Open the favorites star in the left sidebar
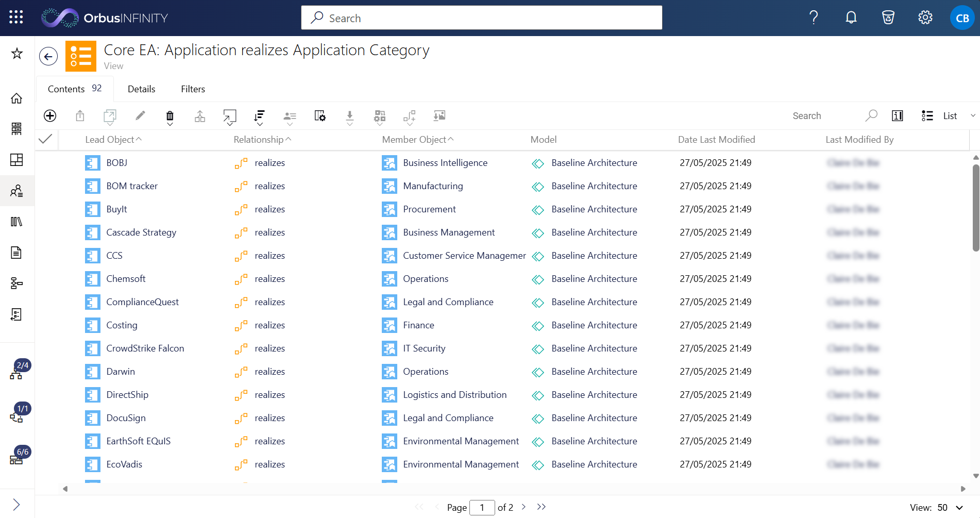Image resolution: width=980 pixels, height=518 pixels. [x=17, y=53]
